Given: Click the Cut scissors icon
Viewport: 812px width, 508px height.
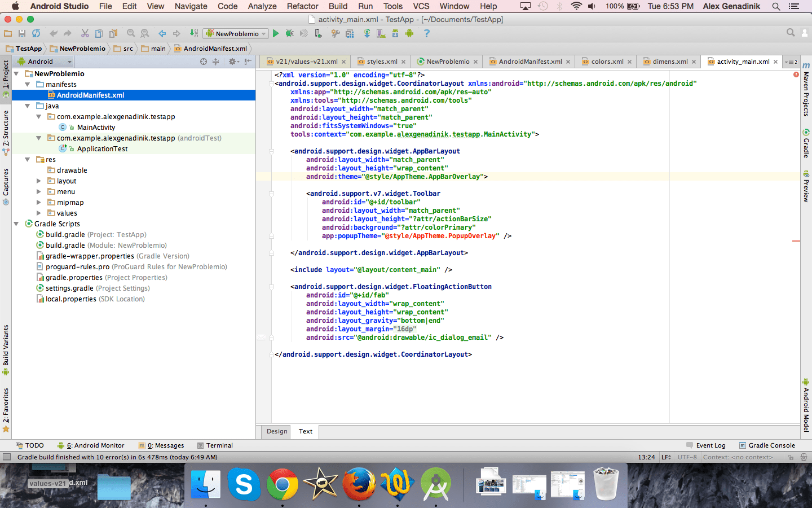Looking at the screenshot, I should [x=85, y=33].
